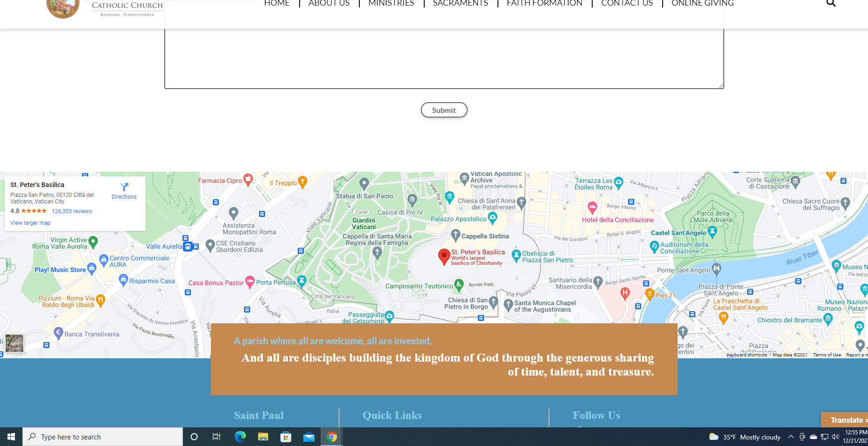Image resolution: width=868 pixels, height=446 pixels.
Task: Open File Explorer from the taskbar
Action: pos(263,437)
